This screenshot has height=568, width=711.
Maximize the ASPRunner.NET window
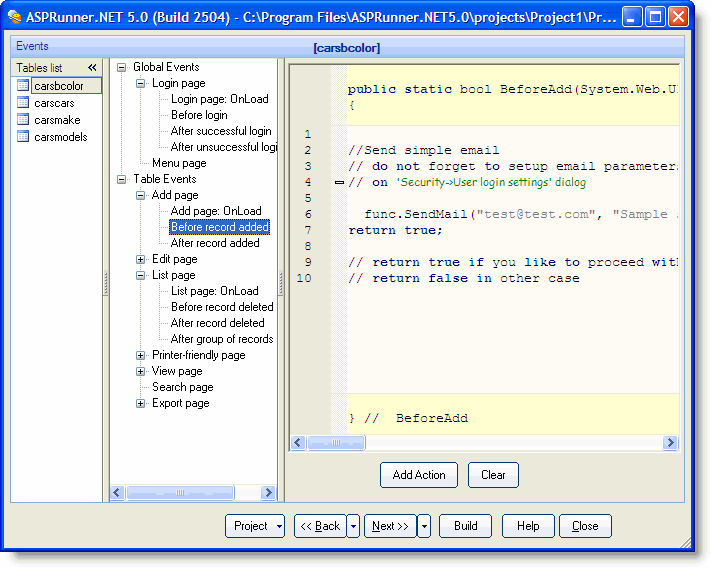[655, 17]
